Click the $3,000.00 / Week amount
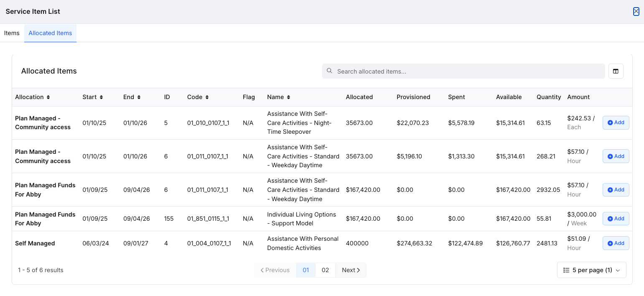The width and height of the screenshot is (644, 296). coord(582,219)
